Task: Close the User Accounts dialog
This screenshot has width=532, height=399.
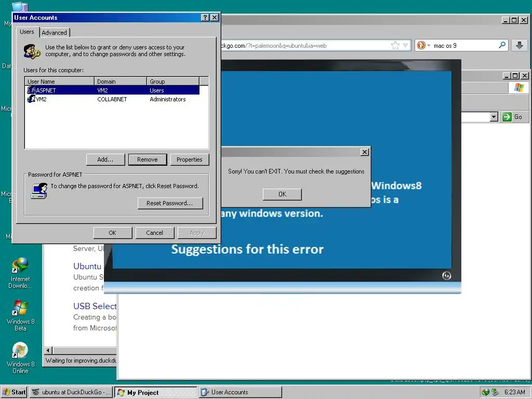Action: (215, 18)
